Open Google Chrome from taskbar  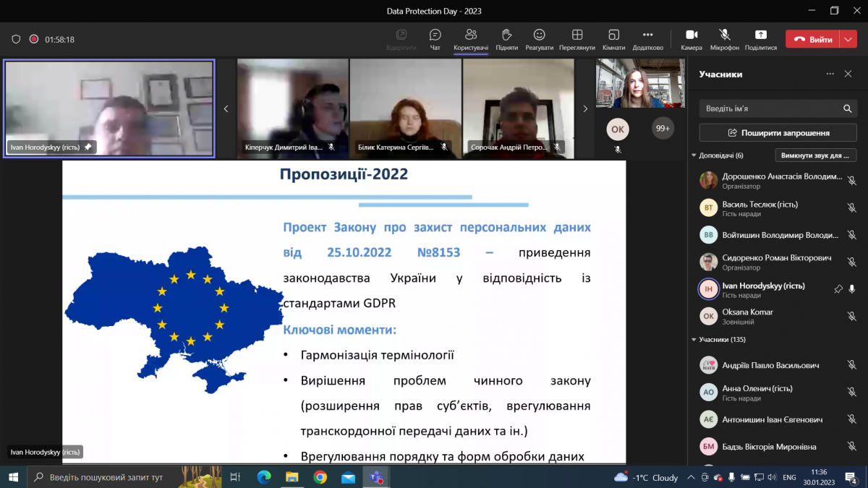pos(320,477)
